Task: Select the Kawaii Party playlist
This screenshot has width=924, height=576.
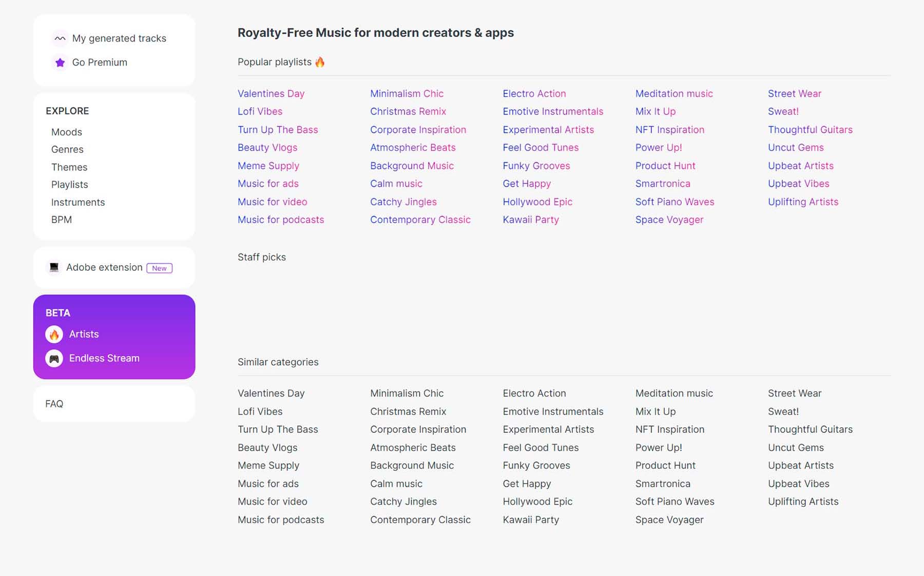Action: 531,220
